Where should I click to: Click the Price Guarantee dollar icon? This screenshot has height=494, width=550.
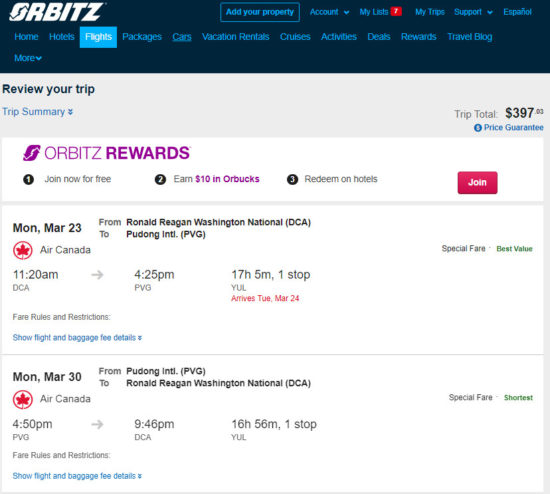pos(477,128)
